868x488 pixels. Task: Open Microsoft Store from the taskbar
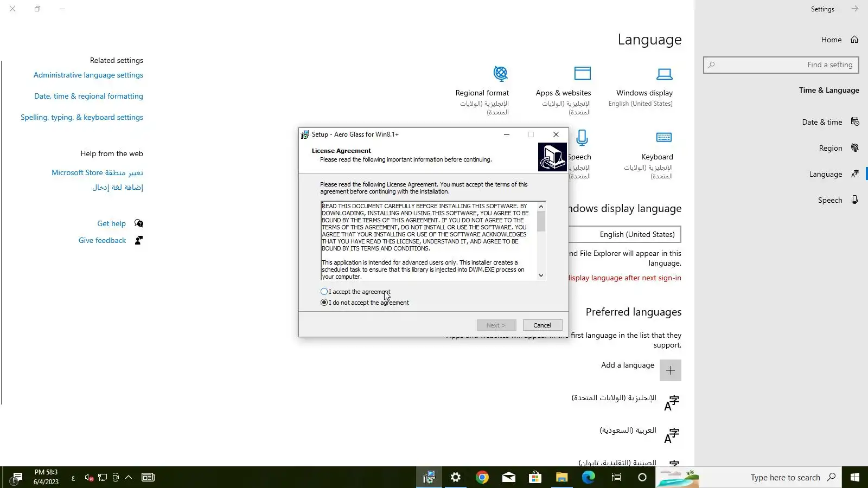tap(535, 477)
